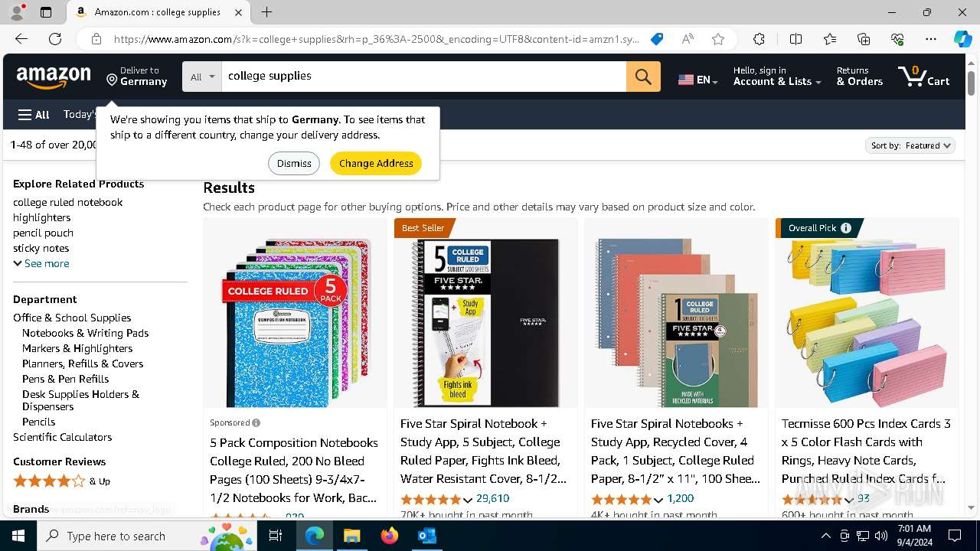980x551 pixels.
Task: Open the Copilot sidebar icon
Action: pyautogui.click(x=962, y=39)
